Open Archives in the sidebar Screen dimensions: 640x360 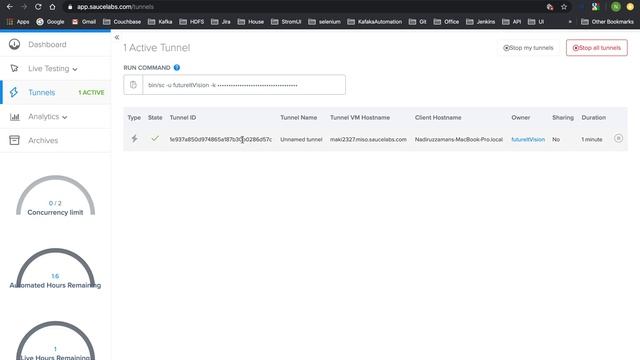click(x=43, y=140)
